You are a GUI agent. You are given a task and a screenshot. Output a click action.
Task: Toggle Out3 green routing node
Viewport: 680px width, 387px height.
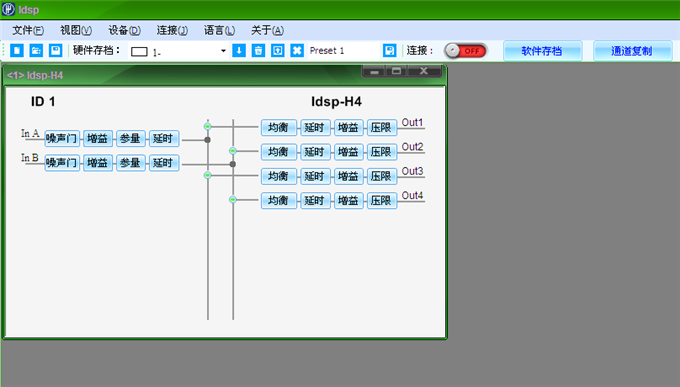tap(208, 175)
